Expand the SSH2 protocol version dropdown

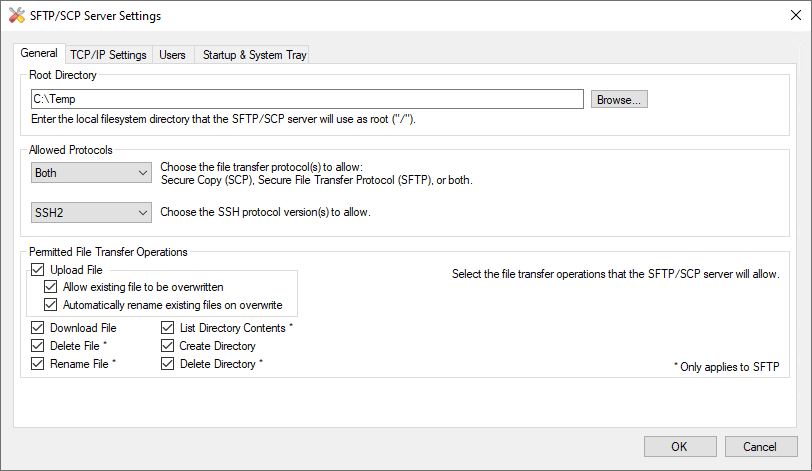tap(90, 212)
